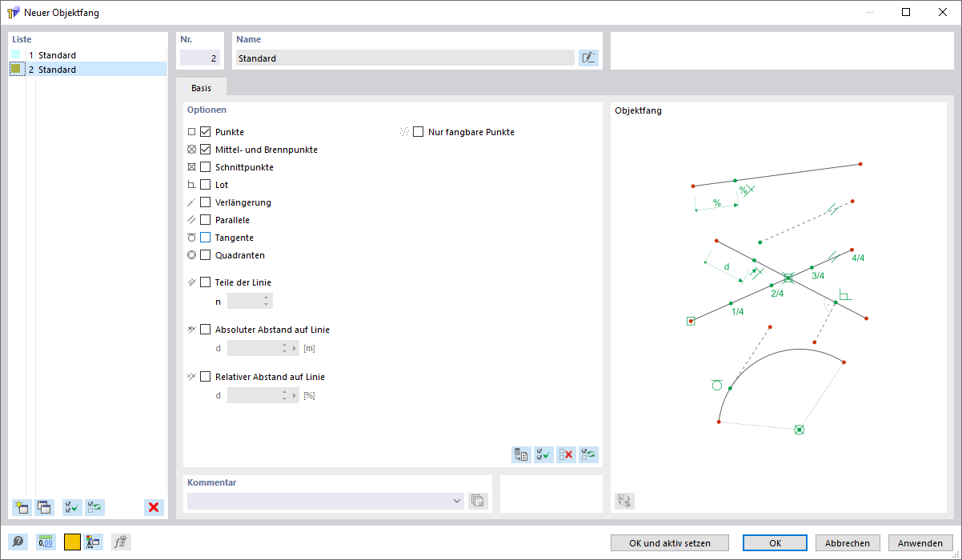Select list row 1 Standard
The height and width of the screenshot is (560, 962).
point(88,55)
